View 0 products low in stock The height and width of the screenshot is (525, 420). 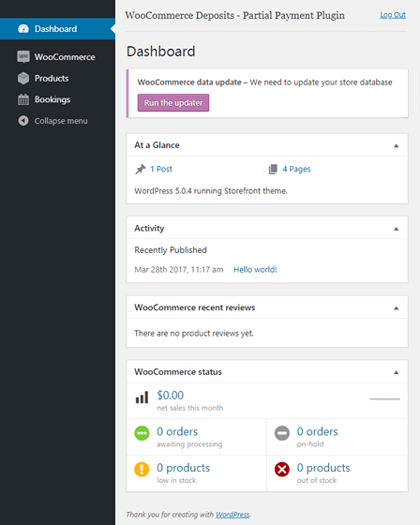click(x=184, y=468)
